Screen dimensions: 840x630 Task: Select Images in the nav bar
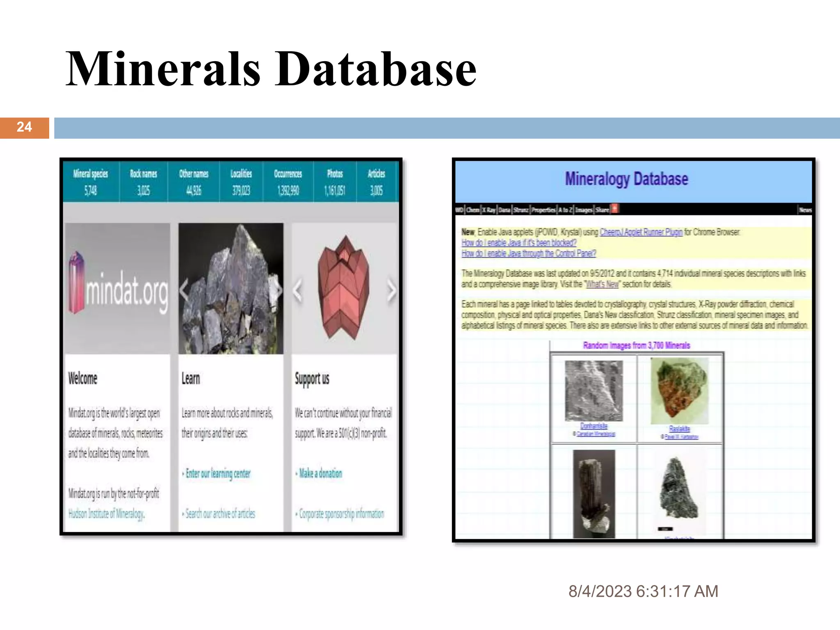(584, 210)
